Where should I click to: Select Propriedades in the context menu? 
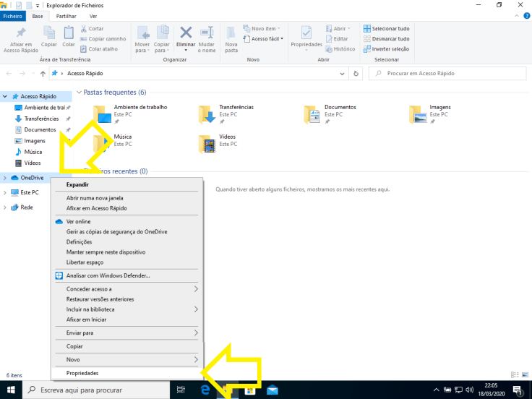[82, 373]
